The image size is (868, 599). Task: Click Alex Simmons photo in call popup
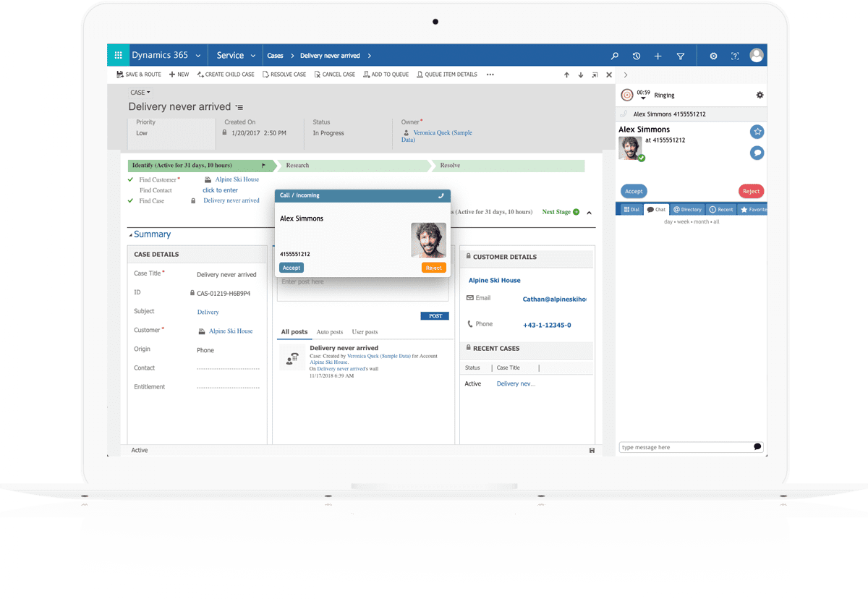click(x=429, y=240)
